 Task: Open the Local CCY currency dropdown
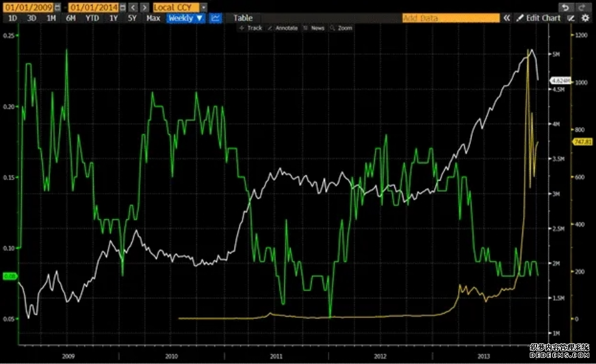click(180, 7)
